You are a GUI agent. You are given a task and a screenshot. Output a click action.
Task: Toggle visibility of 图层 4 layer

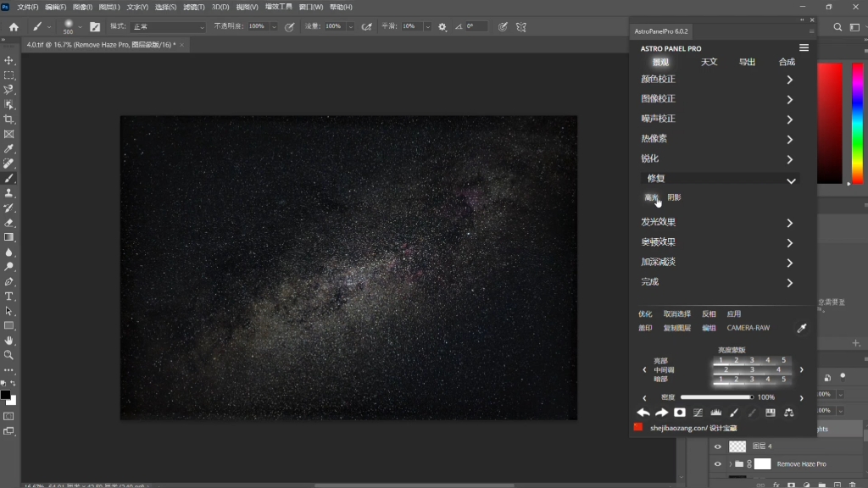click(x=718, y=446)
